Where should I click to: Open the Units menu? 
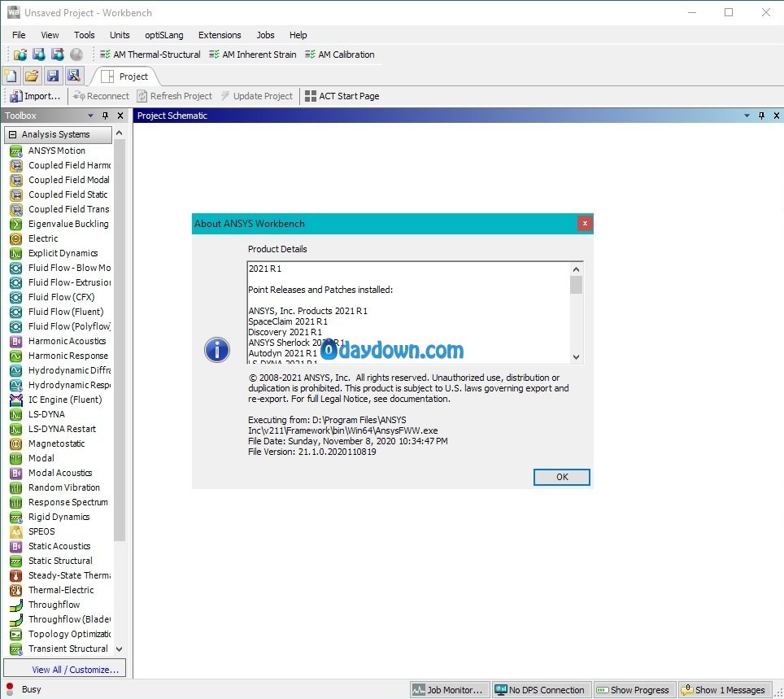coord(120,35)
